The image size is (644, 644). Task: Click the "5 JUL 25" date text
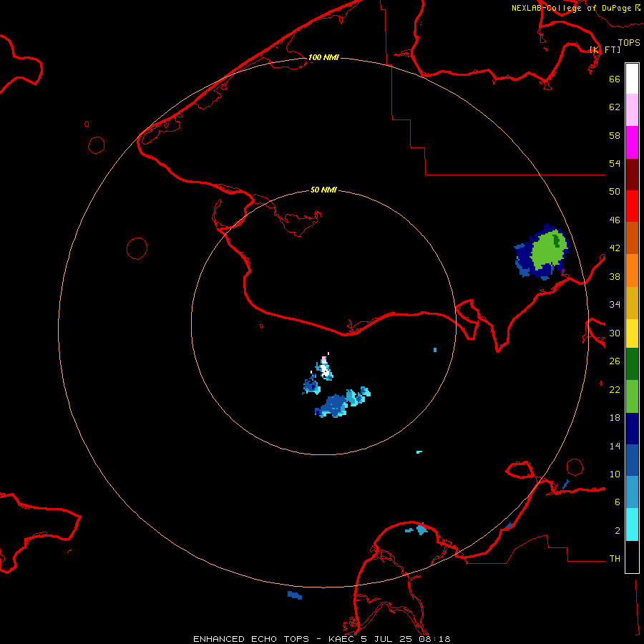coord(386,639)
